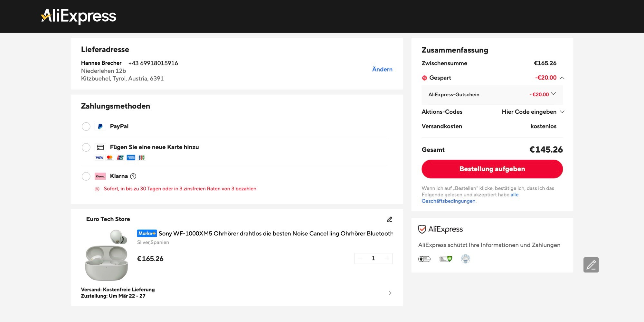The width and height of the screenshot is (644, 322).
Task: Click the Bestellung aufgeben button
Action: point(492,169)
